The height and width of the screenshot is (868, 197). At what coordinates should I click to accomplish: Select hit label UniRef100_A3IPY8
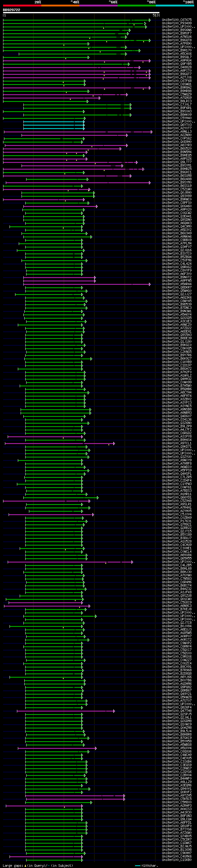177,437
